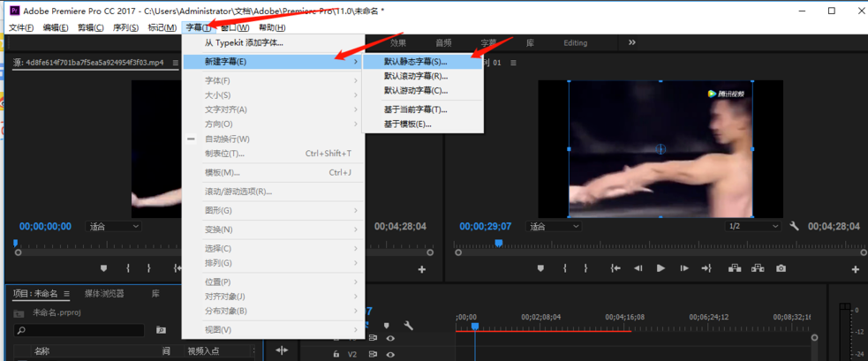Screen dimensions: 868x361
Task: Select 默认静态字幕(S)... from the submenu
Action: (415, 62)
